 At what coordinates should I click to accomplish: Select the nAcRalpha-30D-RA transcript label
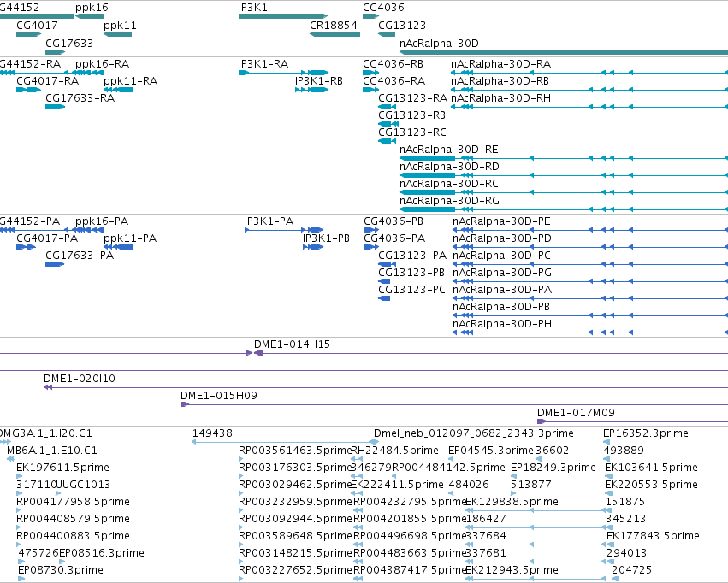[501, 63]
